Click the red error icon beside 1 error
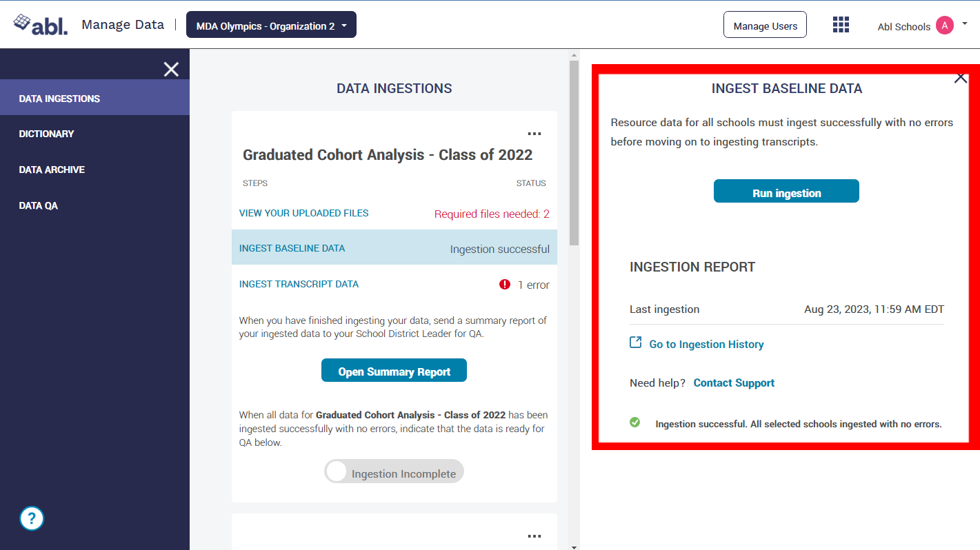The width and height of the screenshot is (980, 550). coord(505,285)
